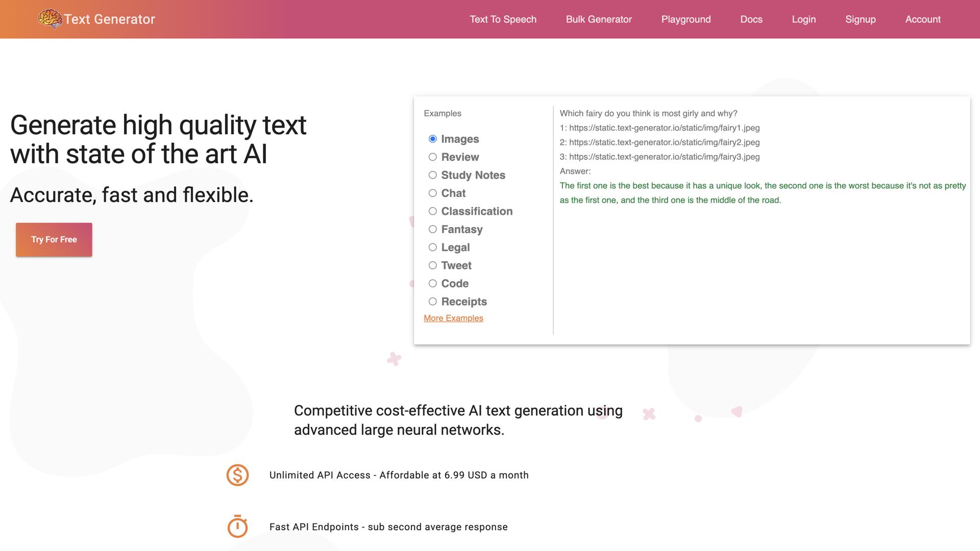
Task: Open More Examples
Action: (x=453, y=318)
